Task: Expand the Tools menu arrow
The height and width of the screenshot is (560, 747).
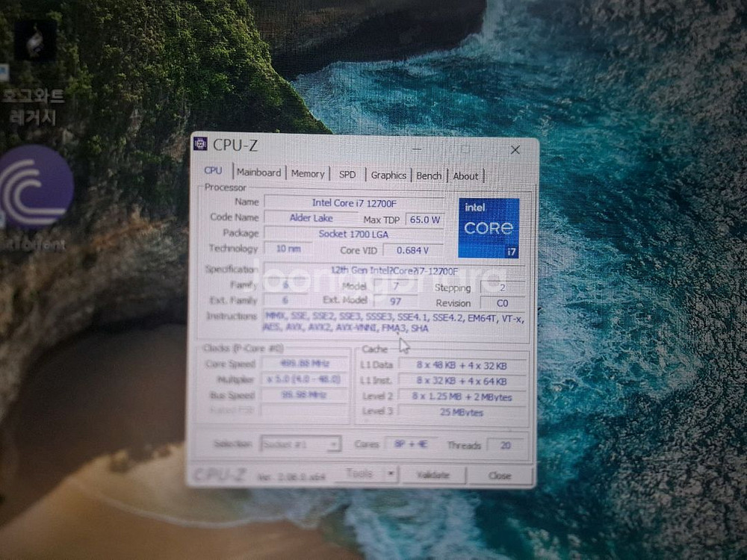Action: click(x=391, y=473)
